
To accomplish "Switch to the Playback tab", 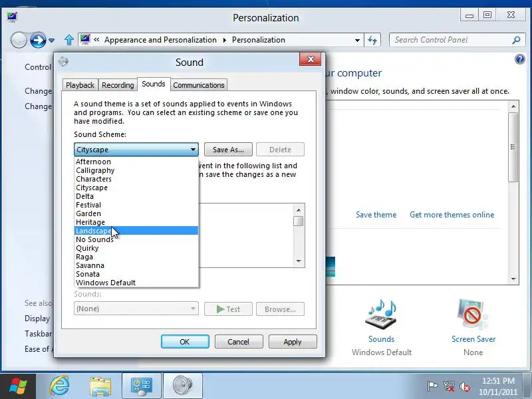I will click(x=80, y=85).
